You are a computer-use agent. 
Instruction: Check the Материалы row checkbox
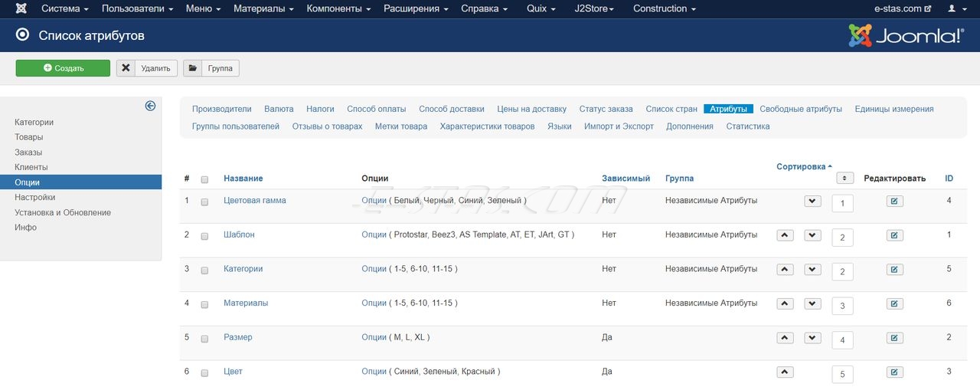[204, 305]
